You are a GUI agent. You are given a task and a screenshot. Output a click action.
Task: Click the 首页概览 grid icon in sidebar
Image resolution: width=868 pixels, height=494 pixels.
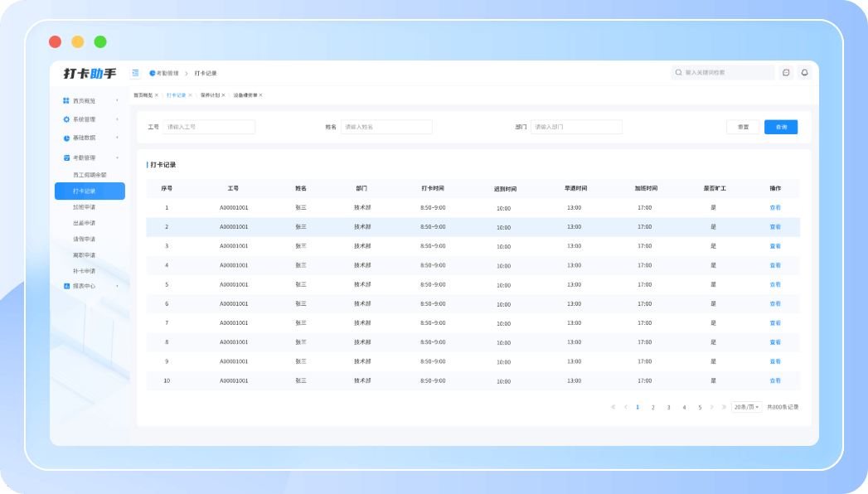[66, 100]
